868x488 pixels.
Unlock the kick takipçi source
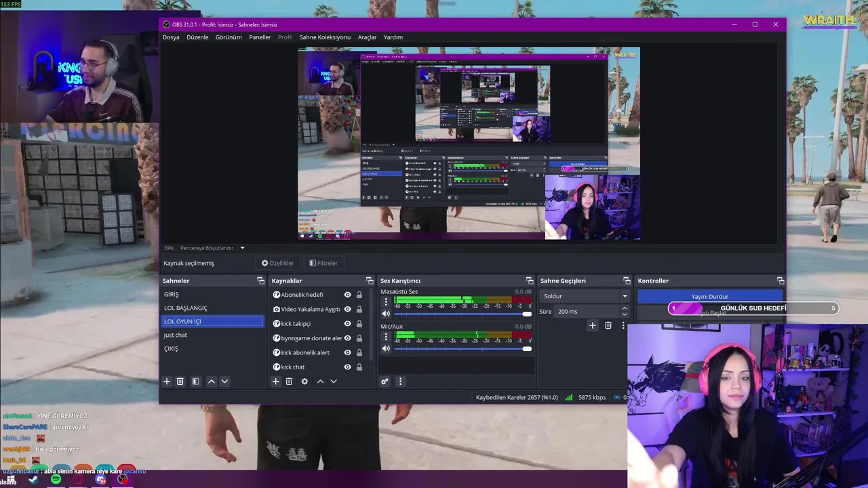(x=359, y=323)
